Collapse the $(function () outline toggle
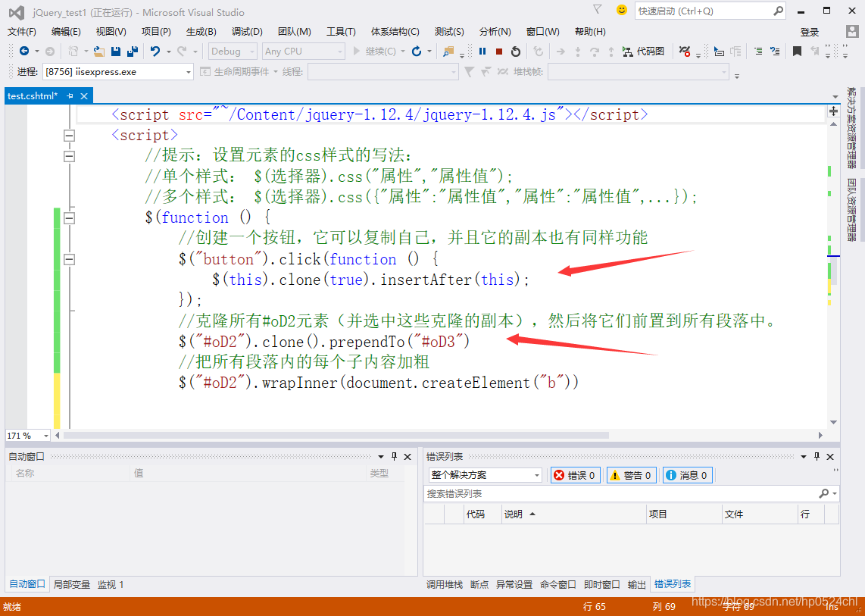Image resolution: width=865 pixels, height=616 pixels. click(x=69, y=218)
